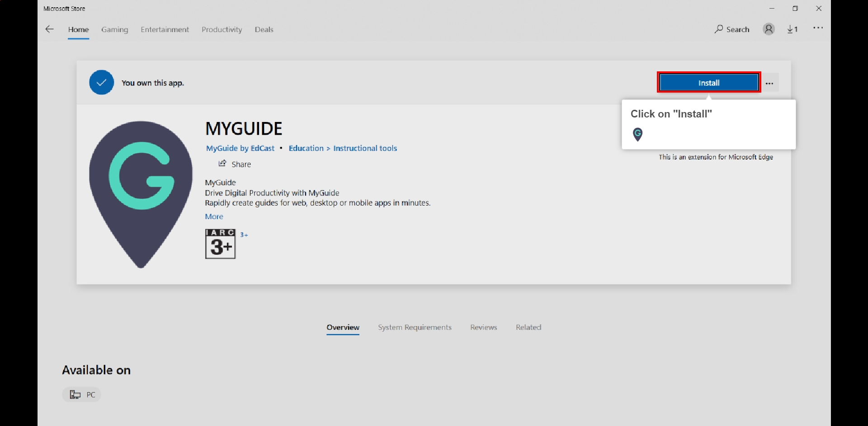Viewport: 868px width, 426px height.
Task: Open MyGuide by EdCast publisher link
Action: 240,149
